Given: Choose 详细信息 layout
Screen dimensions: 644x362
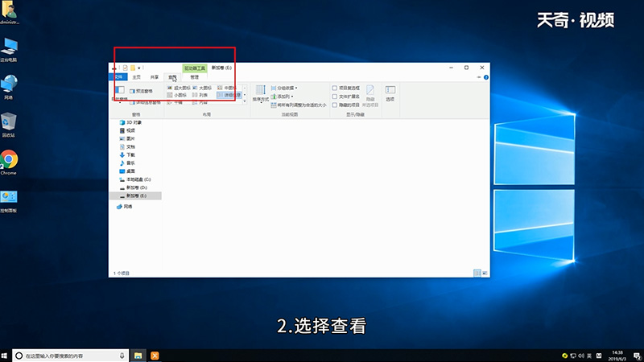Looking at the screenshot, I should [229, 95].
